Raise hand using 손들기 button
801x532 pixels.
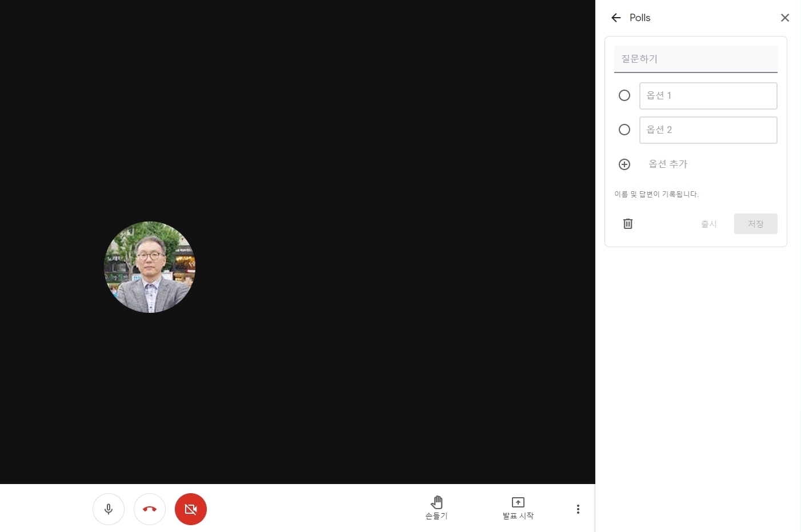coord(436,507)
